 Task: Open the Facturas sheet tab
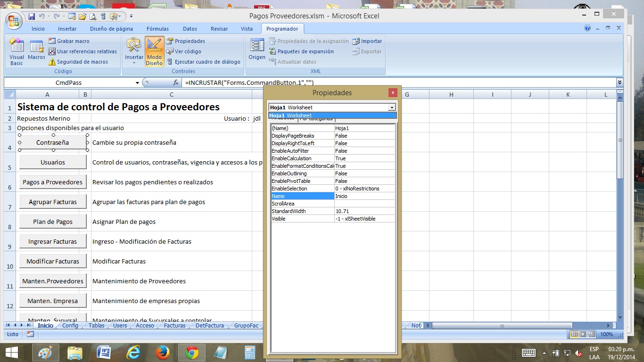pos(174,326)
